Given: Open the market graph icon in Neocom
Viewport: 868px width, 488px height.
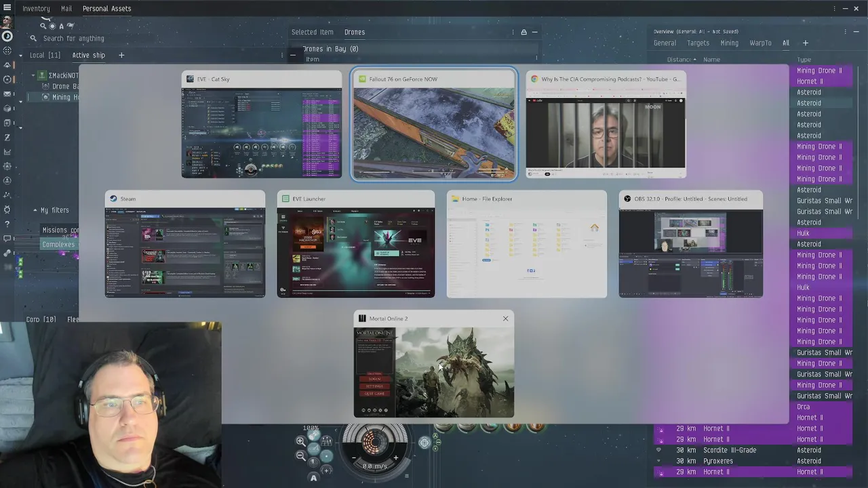Looking at the screenshot, I should tap(7, 152).
